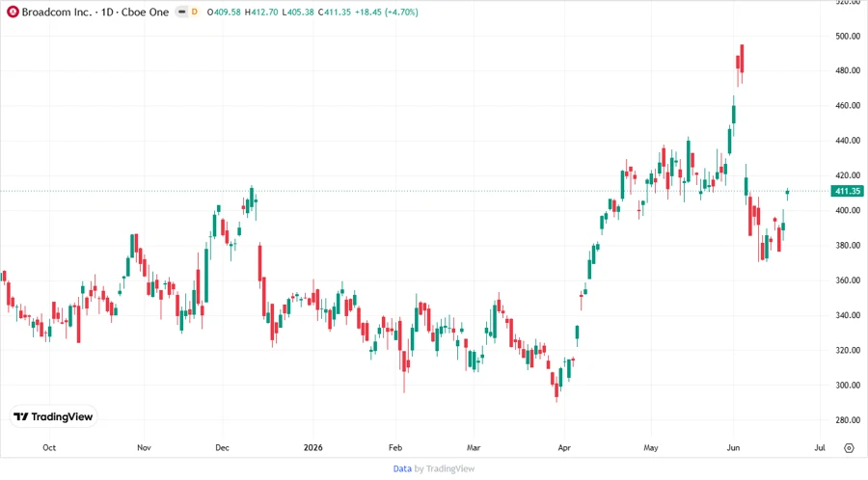Click the high value H412.70
This screenshot has width=868, height=480.
(261, 13)
